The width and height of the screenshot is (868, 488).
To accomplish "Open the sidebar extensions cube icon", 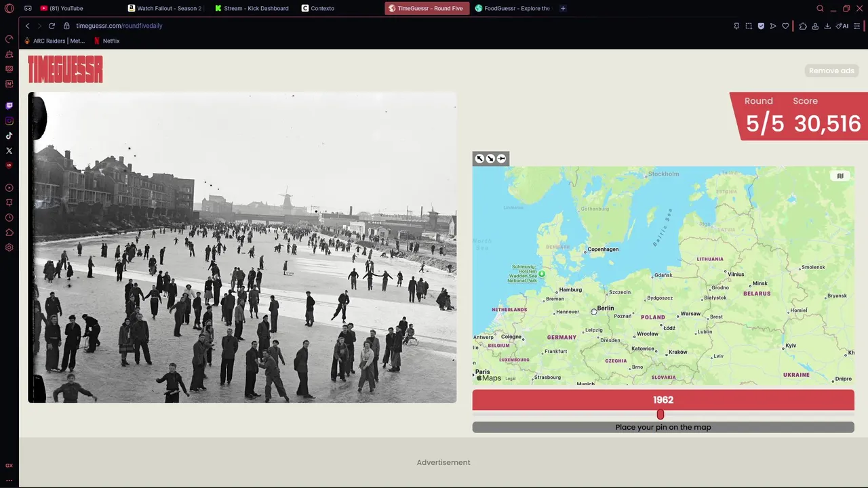I will point(9,232).
